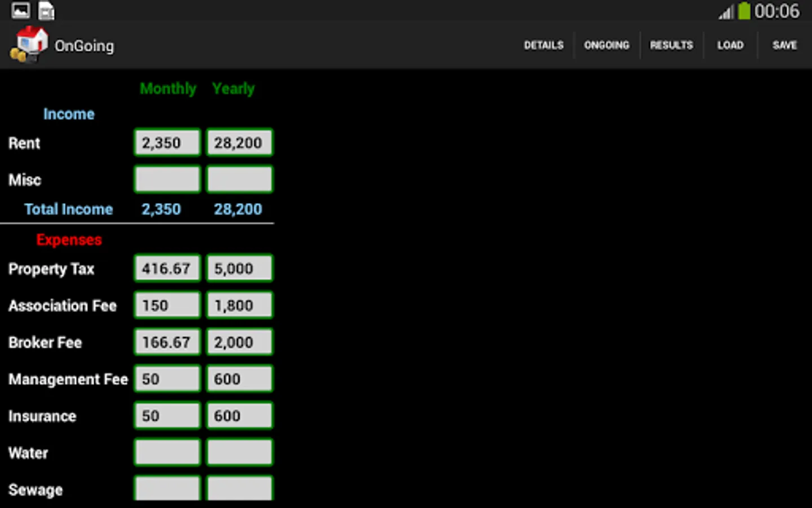The width and height of the screenshot is (812, 508).
Task: Open the ONGOING tab
Action: [606, 45]
